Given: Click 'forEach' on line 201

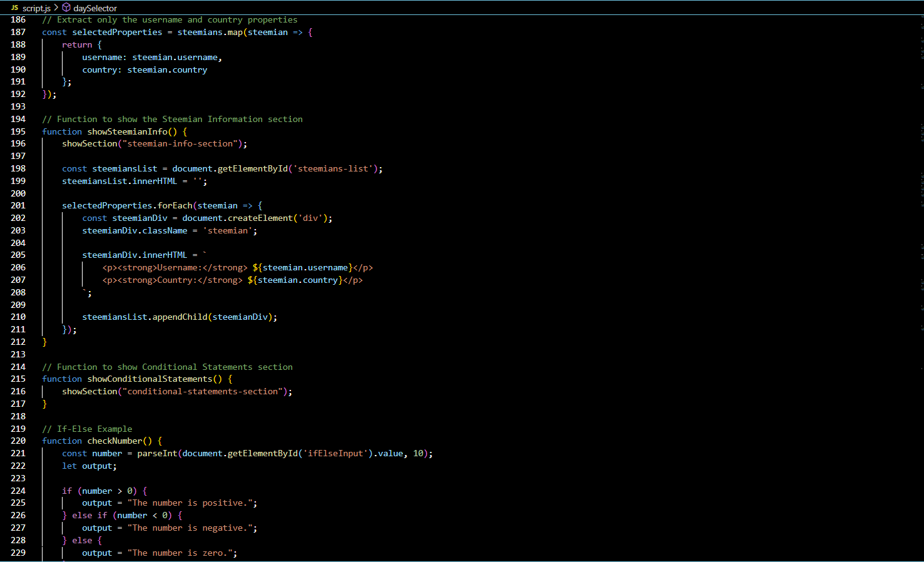Looking at the screenshot, I should pyautogui.click(x=175, y=205).
